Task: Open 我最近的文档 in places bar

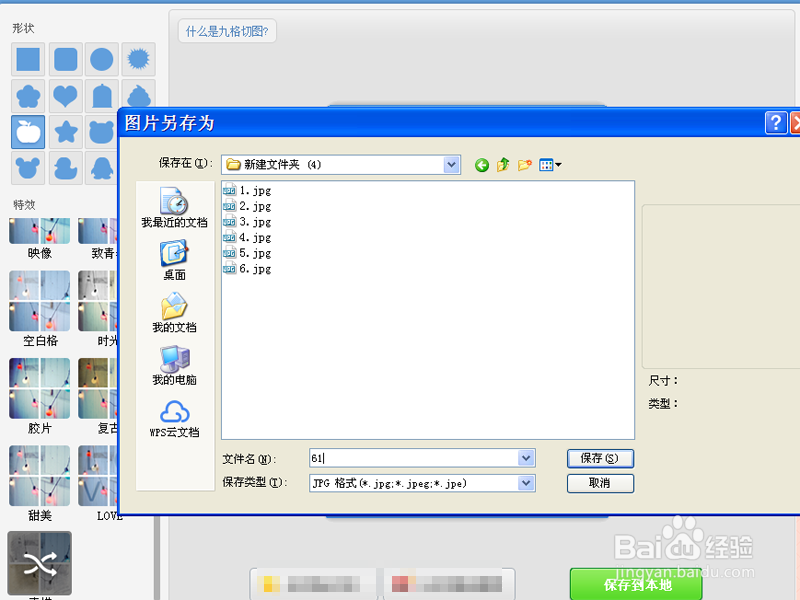Action: (174, 207)
